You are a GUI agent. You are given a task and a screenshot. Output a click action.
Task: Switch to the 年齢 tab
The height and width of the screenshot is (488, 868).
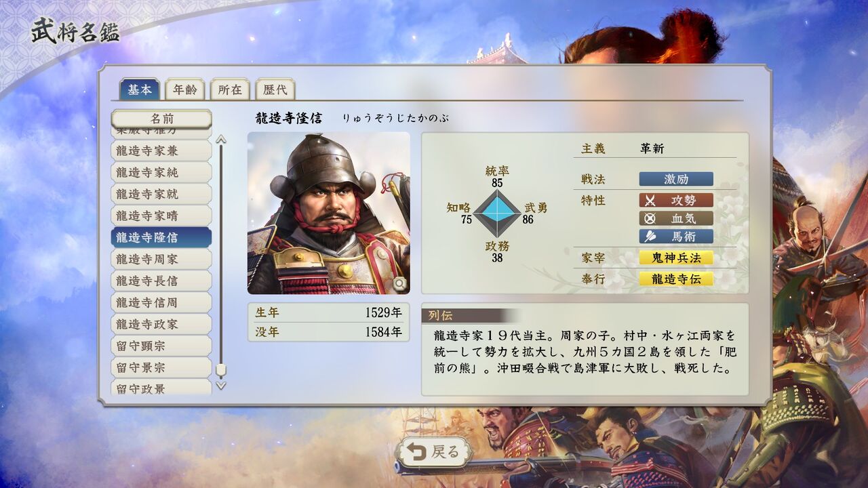(185, 89)
